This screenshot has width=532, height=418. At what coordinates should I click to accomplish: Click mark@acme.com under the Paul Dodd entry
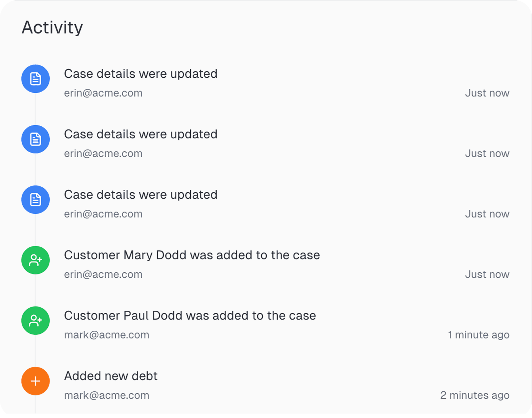(107, 335)
